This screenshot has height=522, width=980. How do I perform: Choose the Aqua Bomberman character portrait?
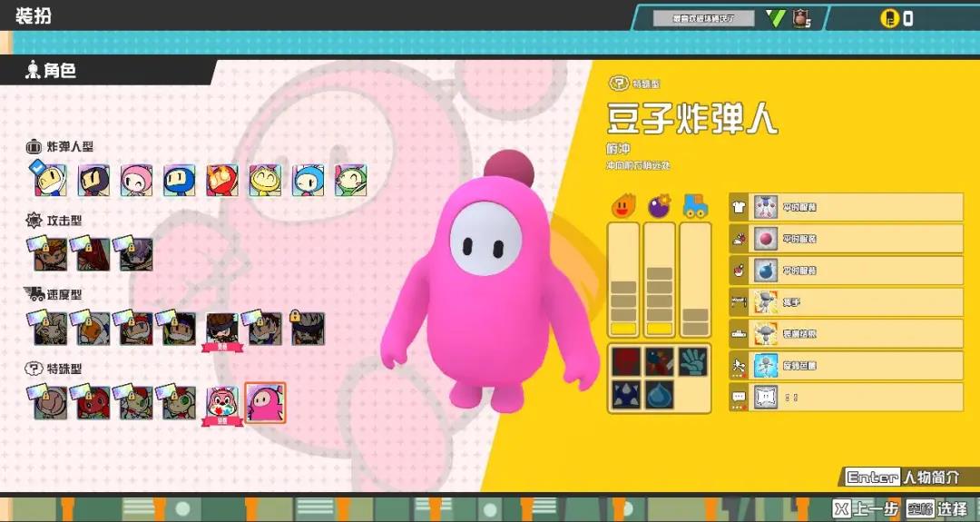[x=309, y=181]
